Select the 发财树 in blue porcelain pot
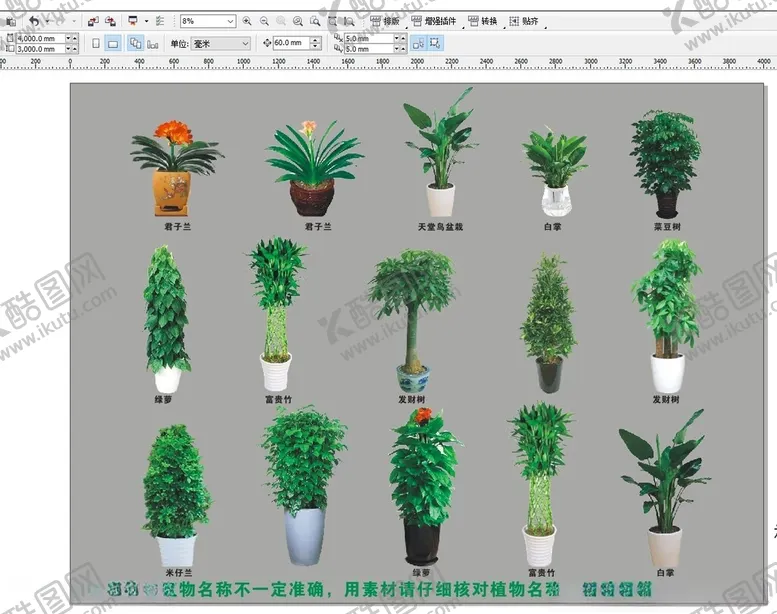Image resolution: width=777 pixels, height=614 pixels. [x=411, y=321]
